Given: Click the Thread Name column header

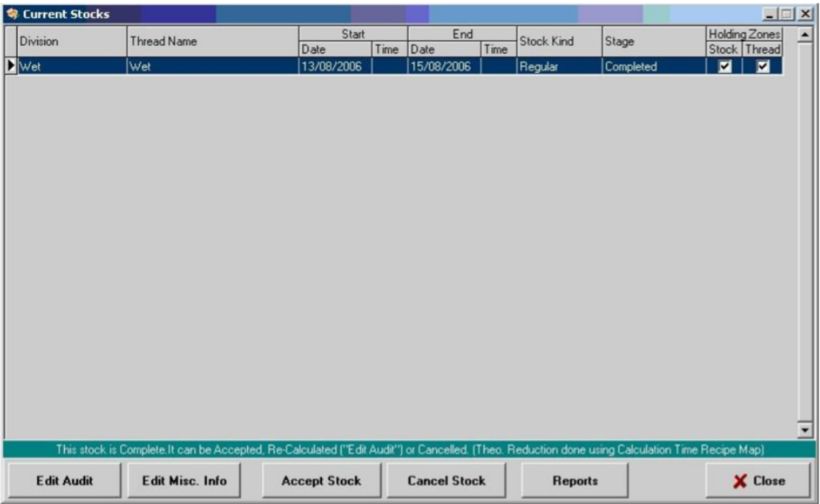Looking at the screenshot, I should coord(213,42).
